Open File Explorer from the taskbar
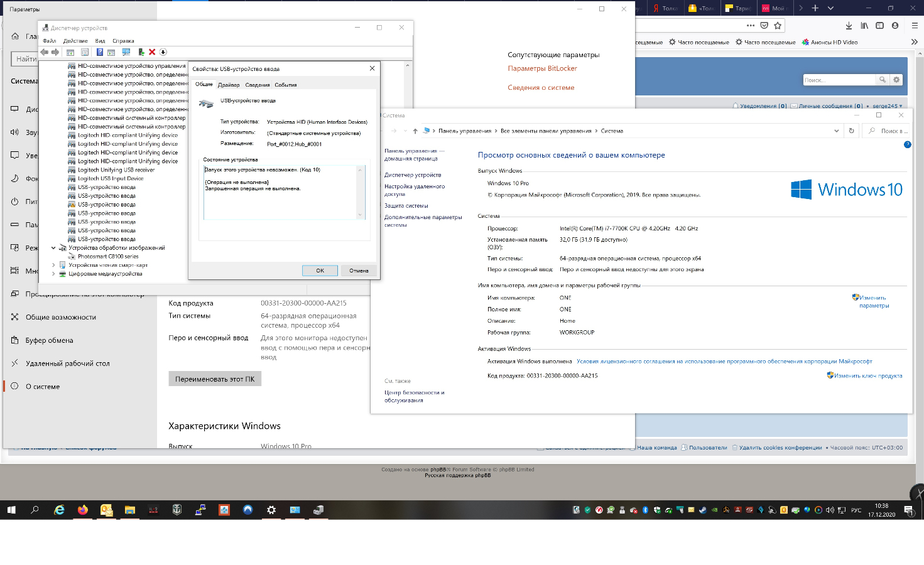Viewport: 924px width, 565px height. (129, 510)
